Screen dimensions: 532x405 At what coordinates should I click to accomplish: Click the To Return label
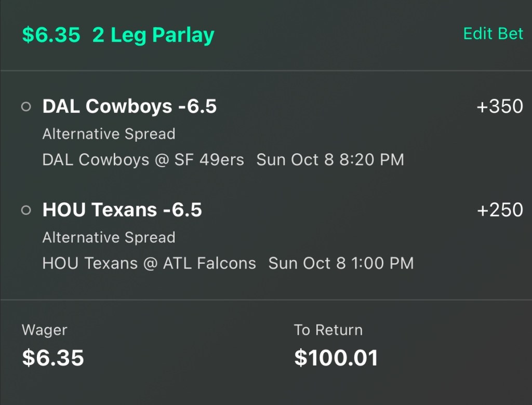(328, 330)
